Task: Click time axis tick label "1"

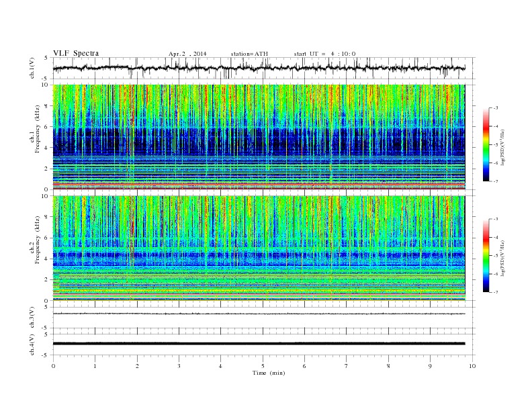Action: pyautogui.click(x=95, y=366)
